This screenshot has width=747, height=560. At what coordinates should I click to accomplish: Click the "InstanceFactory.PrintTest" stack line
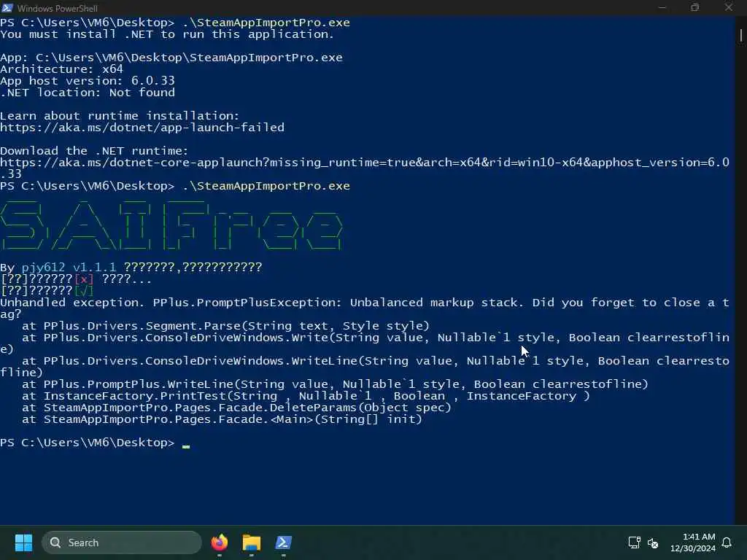click(x=306, y=396)
